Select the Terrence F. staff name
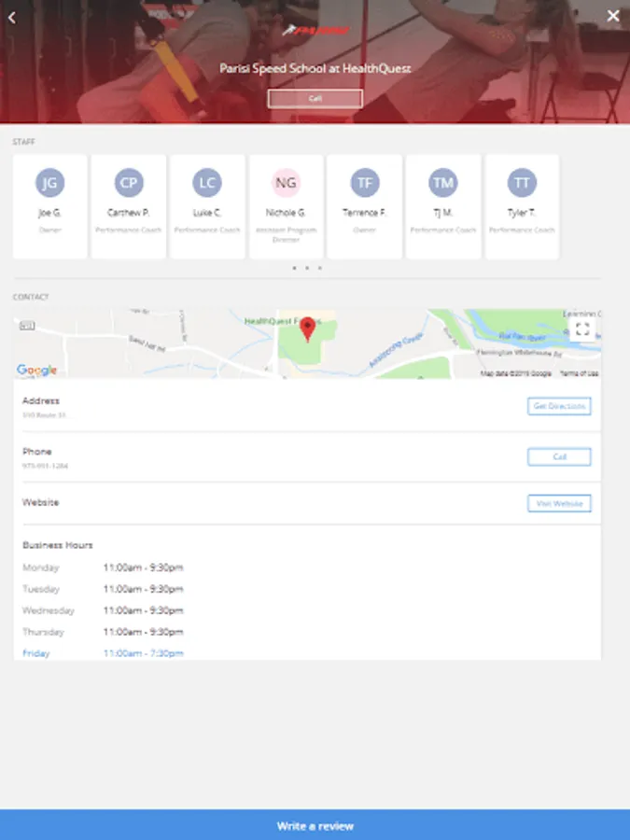 point(365,213)
